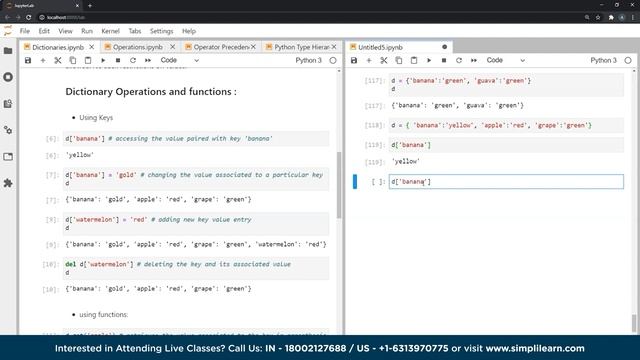Viewport: 640px width, 360px height.
Task: Open the Property Inspector gears icon
Action: [x=8, y=130]
